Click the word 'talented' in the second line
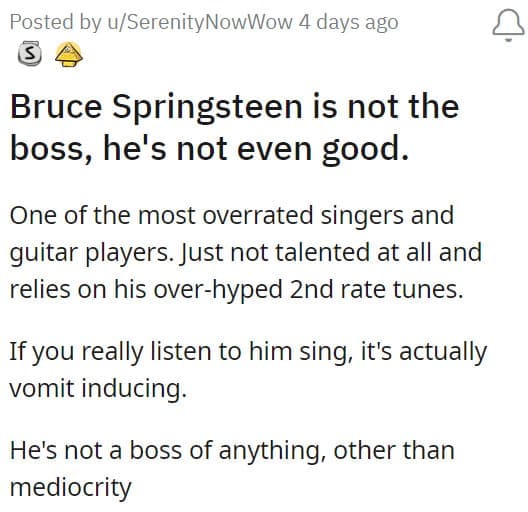Screen dimensions: 528x512 [x=323, y=252]
